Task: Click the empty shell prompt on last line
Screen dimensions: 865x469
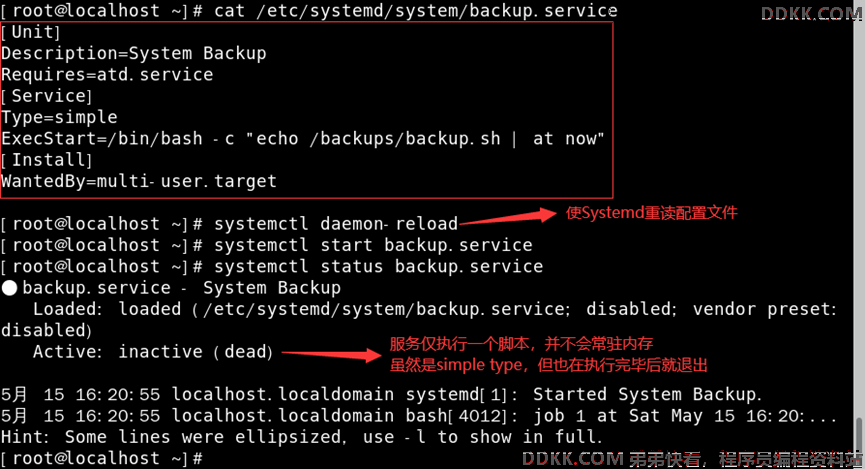Action: [x=102, y=459]
